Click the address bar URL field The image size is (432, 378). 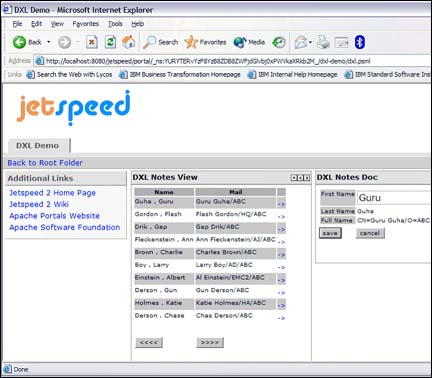click(x=233, y=61)
